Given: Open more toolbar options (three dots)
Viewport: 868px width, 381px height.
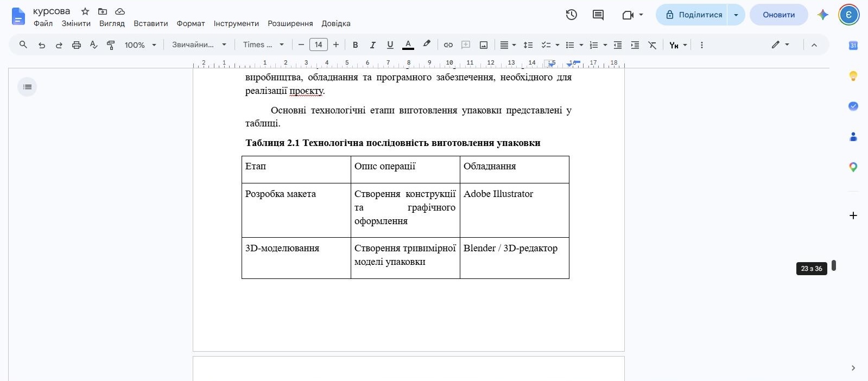Looking at the screenshot, I should 702,45.
